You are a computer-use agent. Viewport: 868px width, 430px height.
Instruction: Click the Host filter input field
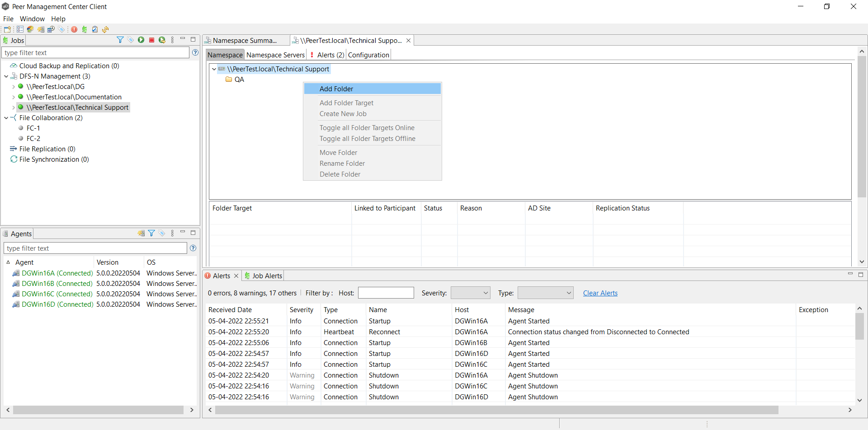tap(386, 293)
